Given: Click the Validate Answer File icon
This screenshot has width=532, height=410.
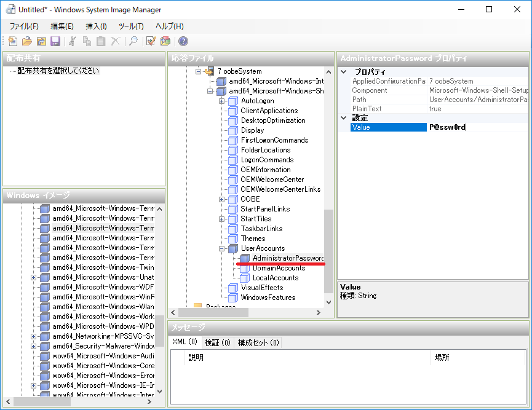Looking at the screenshot, I should click(151, 41).
